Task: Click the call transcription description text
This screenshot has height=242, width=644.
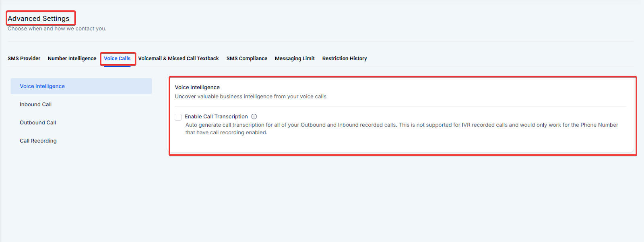Action: coord(402,129)
